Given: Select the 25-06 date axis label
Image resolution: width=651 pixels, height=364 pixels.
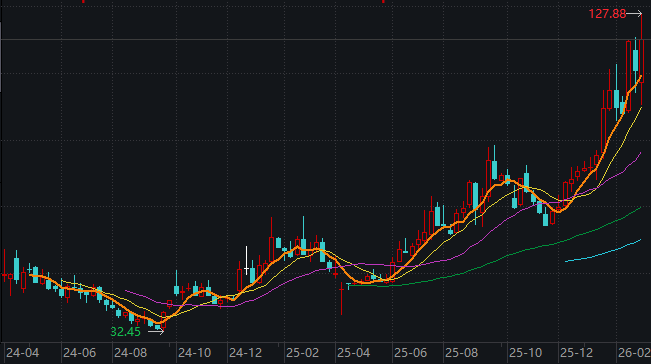Looking at the screenshot, I should point(410,353).
